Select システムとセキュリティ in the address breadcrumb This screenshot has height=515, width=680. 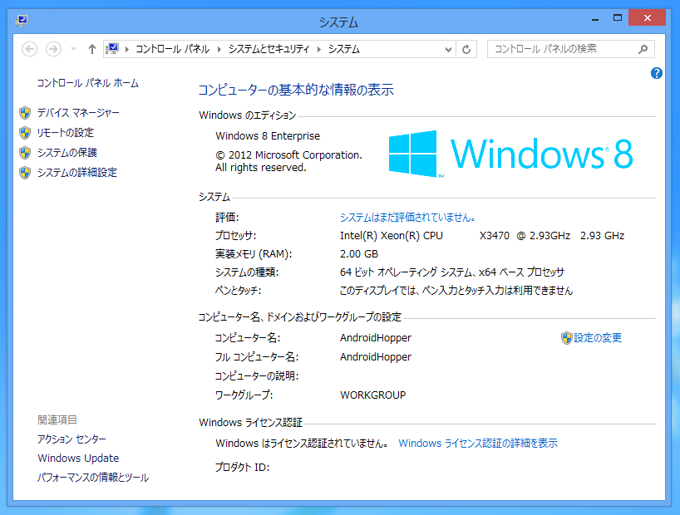coord(269,49)
